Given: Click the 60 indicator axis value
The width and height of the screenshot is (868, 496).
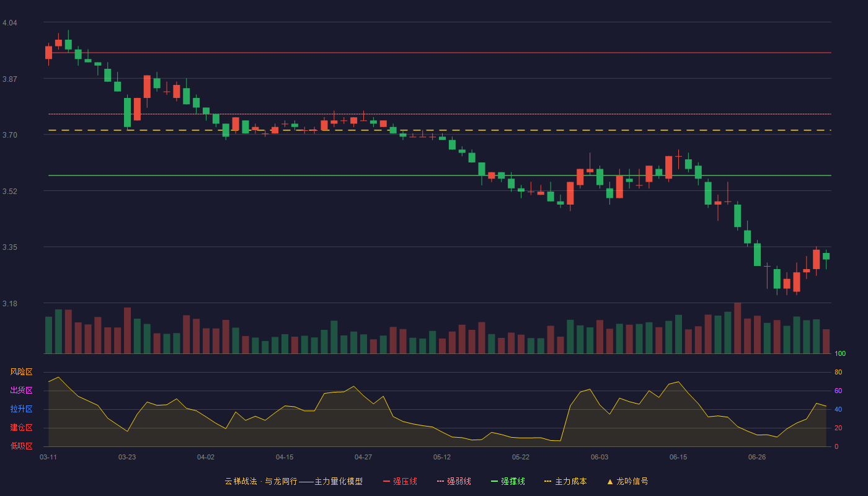Looking at the screenshot, I should (x=838, y=391).
